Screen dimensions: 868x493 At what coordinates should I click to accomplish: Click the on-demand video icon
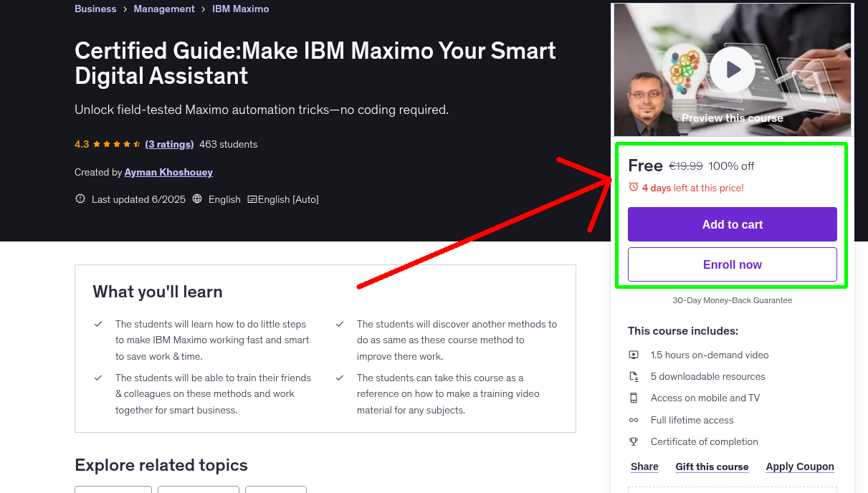coord(634,355)
